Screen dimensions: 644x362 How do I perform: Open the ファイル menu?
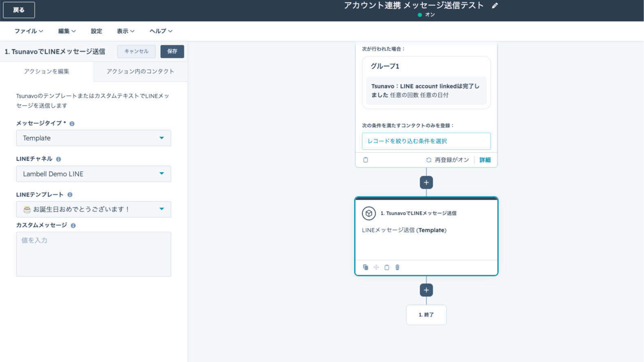(x=29, y=31)
